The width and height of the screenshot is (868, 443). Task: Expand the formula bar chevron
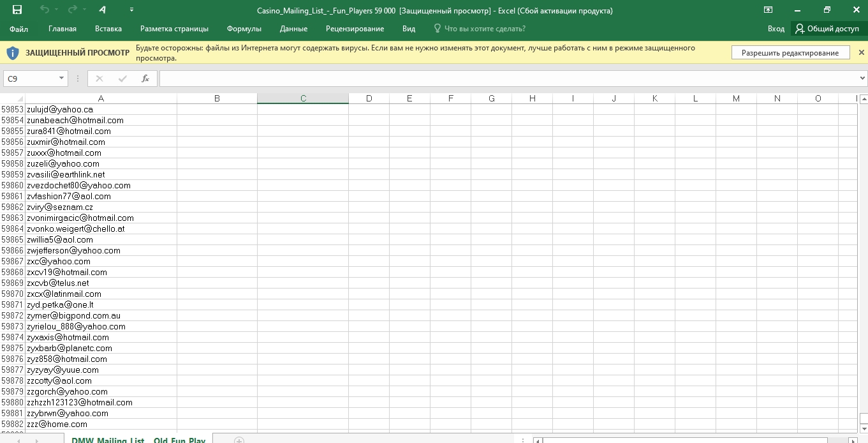point(862,79)
